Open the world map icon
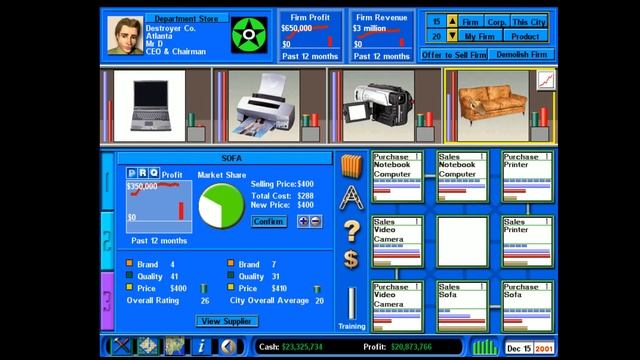This screenshot has height=360, width=640. coord(174,347)
